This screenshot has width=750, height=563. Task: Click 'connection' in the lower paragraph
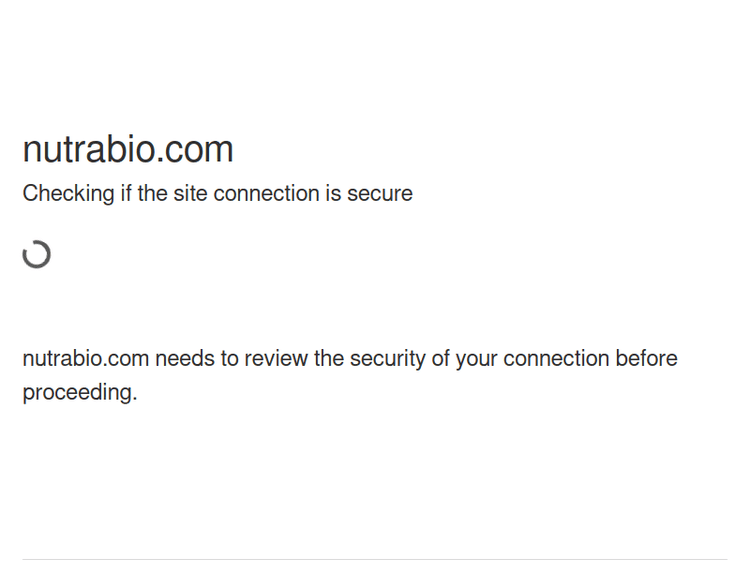(x=556, y=359)
